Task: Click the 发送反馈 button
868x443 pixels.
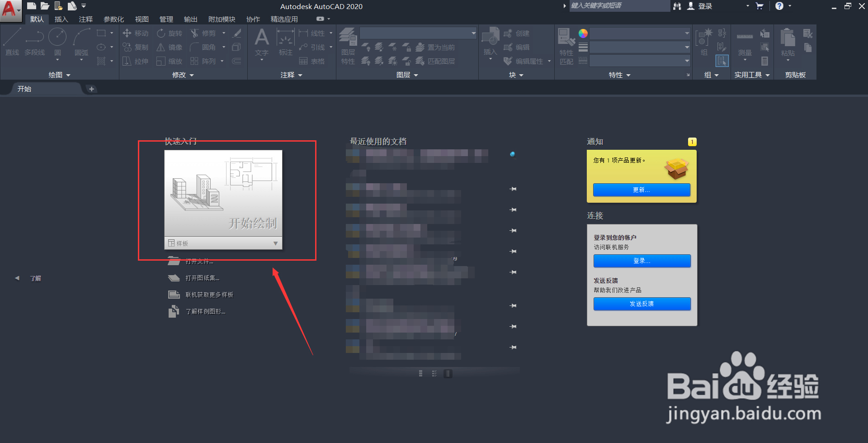Action: (x=642, y=304)
